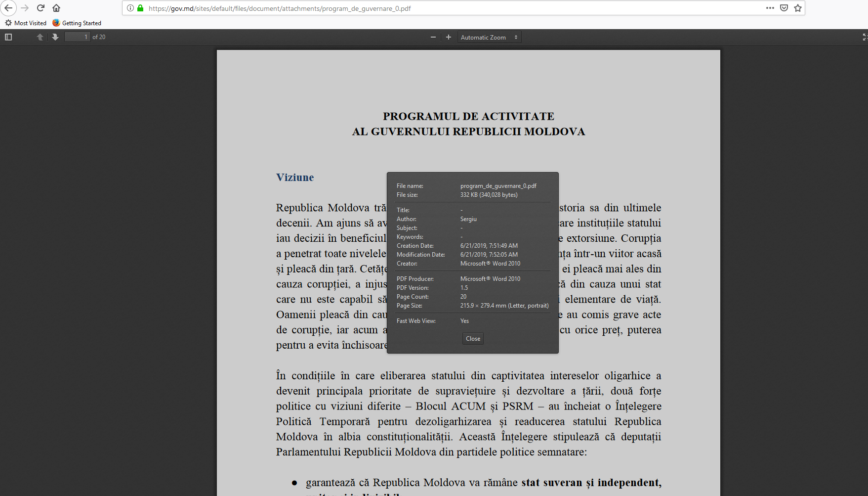Bookmark this page with the star
Viewport: 868px width, 496px height.
[x=798, y=8]
